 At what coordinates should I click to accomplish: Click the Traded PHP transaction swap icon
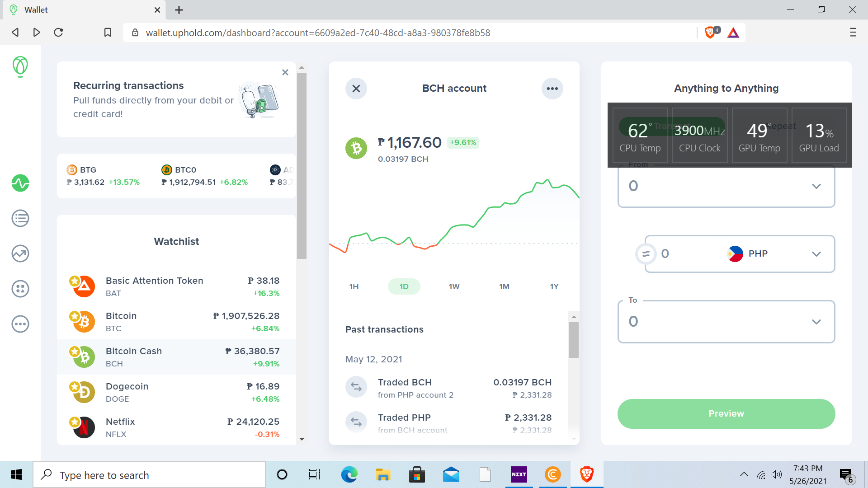356,422
